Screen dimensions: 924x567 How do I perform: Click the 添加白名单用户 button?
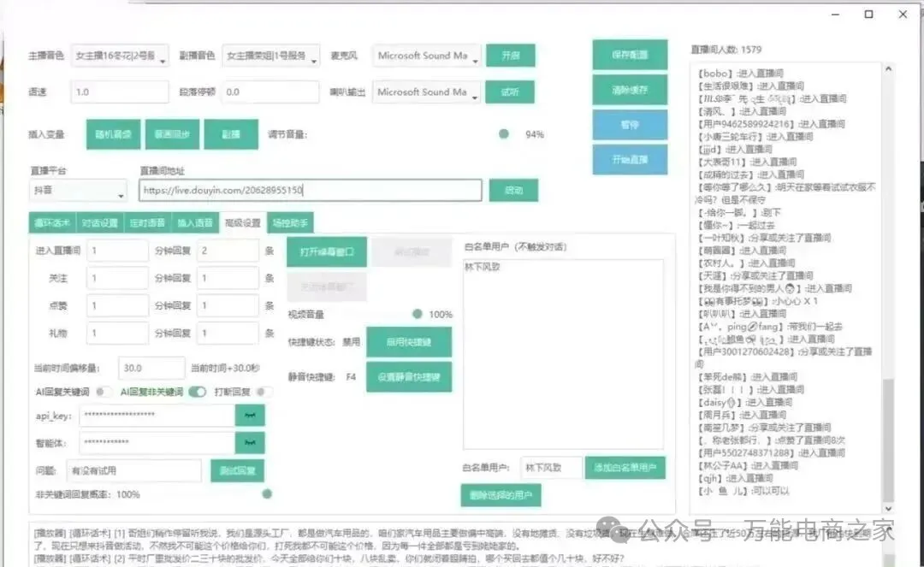click(625, 468)
